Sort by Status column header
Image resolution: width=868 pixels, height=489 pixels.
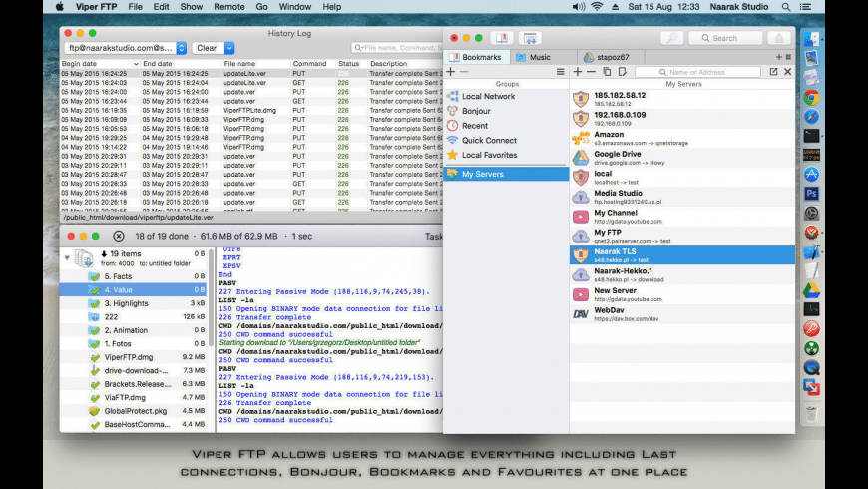click(x=349, y=64)
